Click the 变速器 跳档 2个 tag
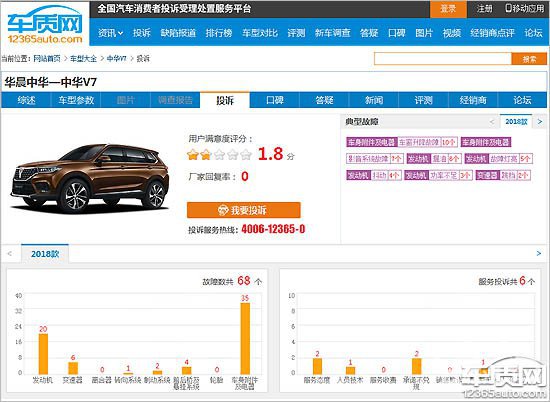Viewport: 550px width, 402px height. 503,175
